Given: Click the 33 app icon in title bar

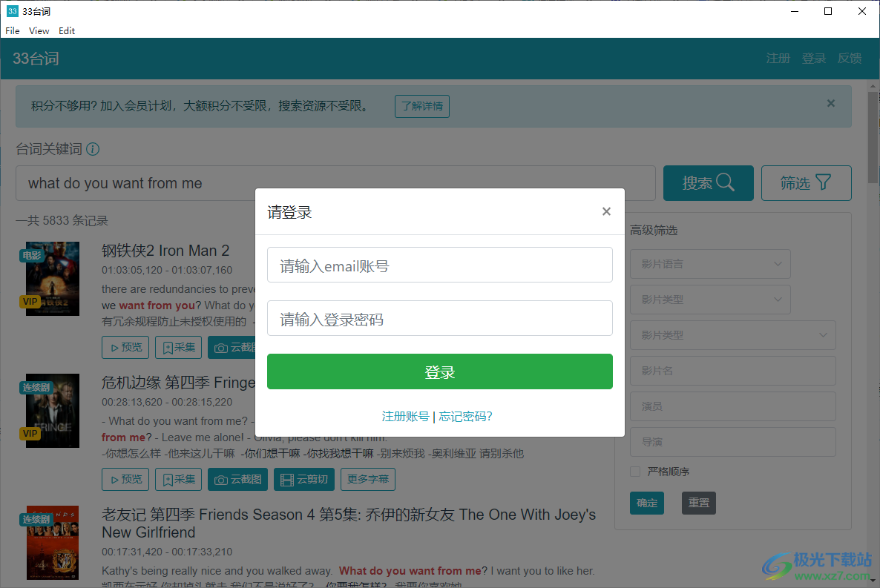Looking at the screenshot, I should point(12,11).
